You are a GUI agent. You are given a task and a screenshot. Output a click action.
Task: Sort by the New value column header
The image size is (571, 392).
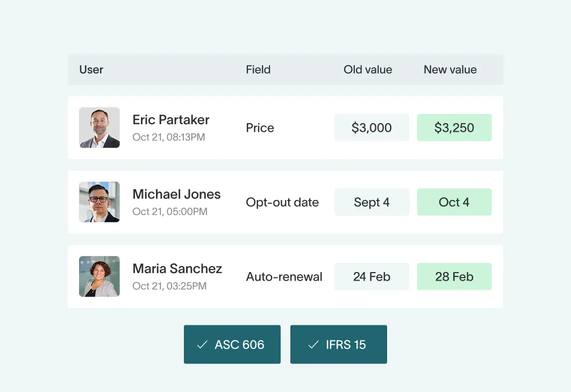tap(450, 69)
